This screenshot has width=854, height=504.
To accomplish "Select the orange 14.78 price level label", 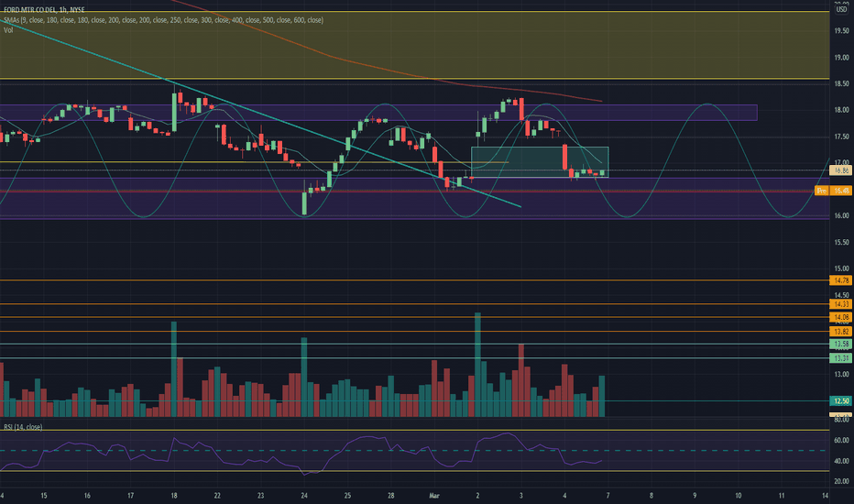I will (841, 280).
